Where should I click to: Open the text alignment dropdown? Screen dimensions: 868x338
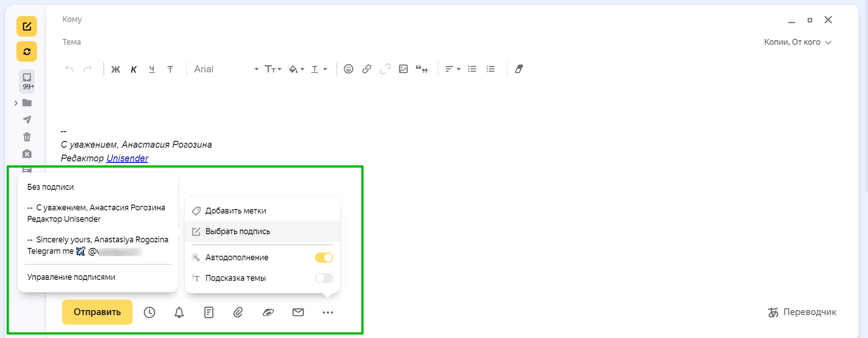point(453,69)
